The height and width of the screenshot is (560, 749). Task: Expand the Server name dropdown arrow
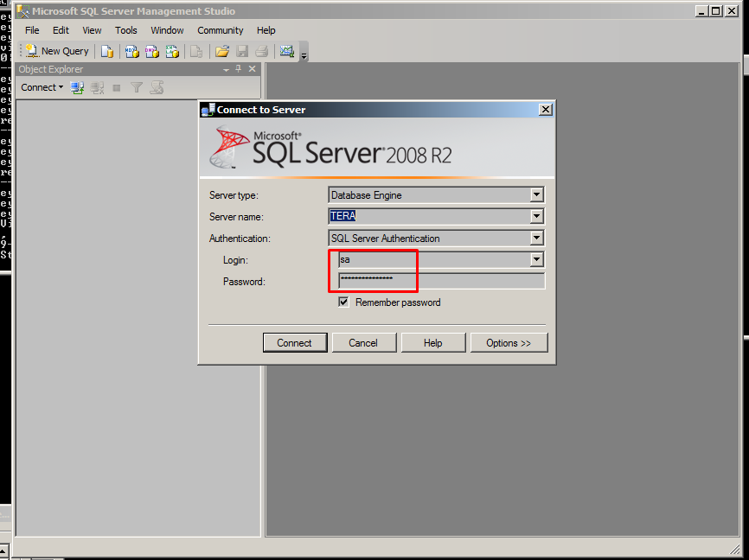pos(536,216)
